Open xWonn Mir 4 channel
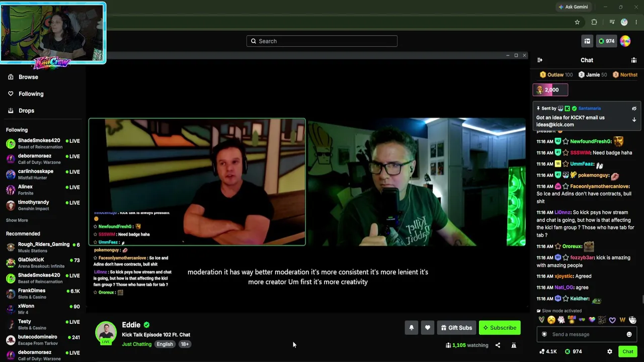Image resolution: width=644 pixels, height=362 pixels. [x=43, y=309]
